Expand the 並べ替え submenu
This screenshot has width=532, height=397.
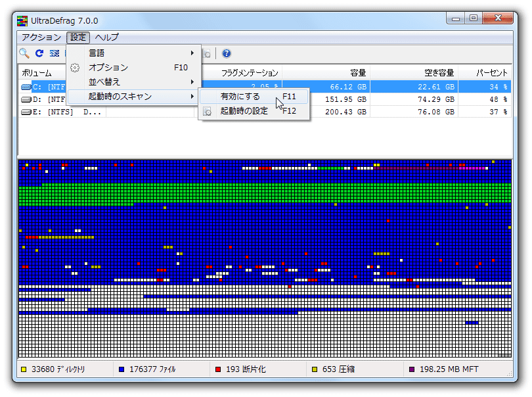(135, 82)
